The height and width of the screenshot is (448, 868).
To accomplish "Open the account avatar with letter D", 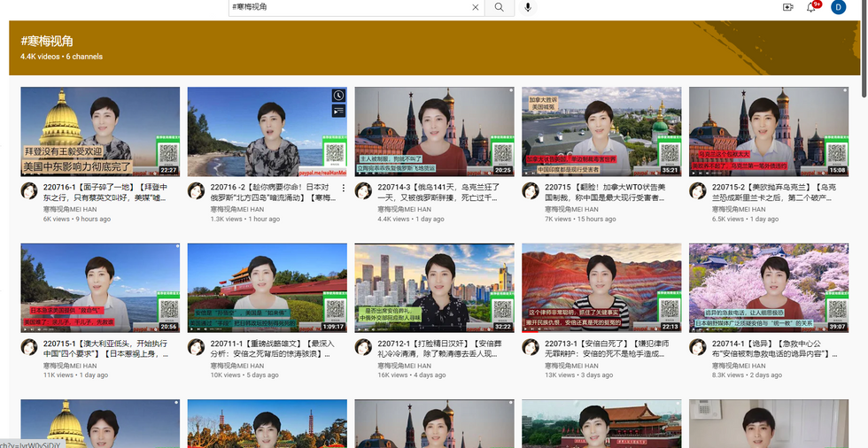I will (x=838, y=7).
